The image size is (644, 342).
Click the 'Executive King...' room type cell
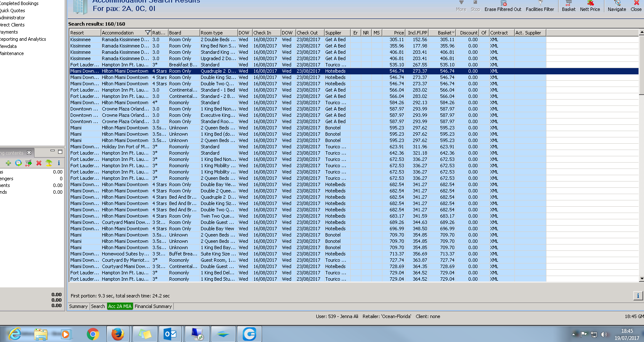(218, 115)
